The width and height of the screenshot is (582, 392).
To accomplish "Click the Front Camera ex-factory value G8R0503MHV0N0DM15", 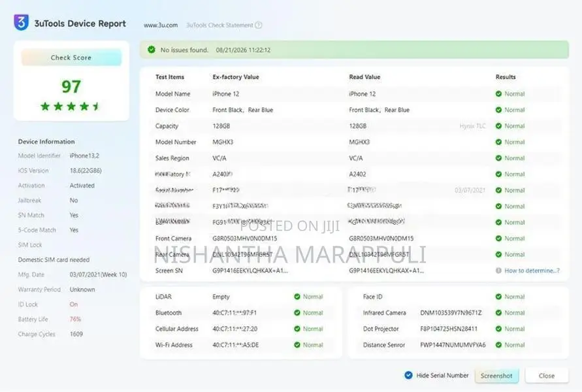I will coord(244,238).
